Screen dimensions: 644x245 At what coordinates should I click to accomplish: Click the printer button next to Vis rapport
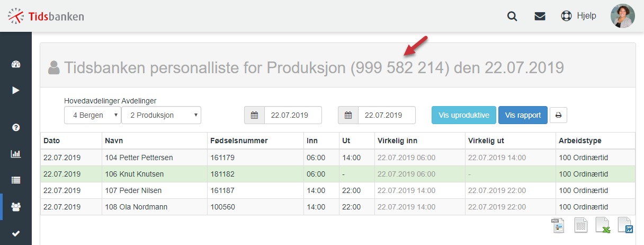[558, 115]
